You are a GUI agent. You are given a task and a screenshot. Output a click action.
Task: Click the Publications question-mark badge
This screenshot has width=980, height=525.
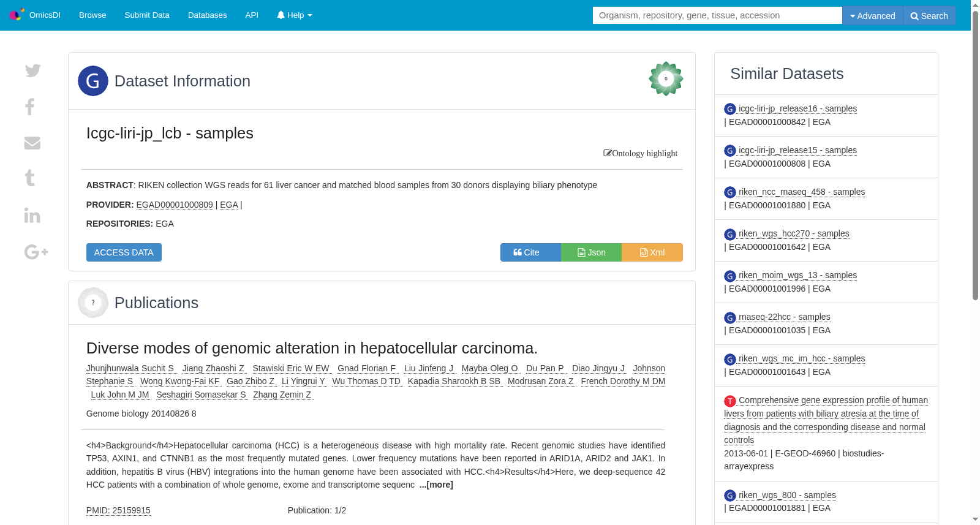[x=93, y=303]
